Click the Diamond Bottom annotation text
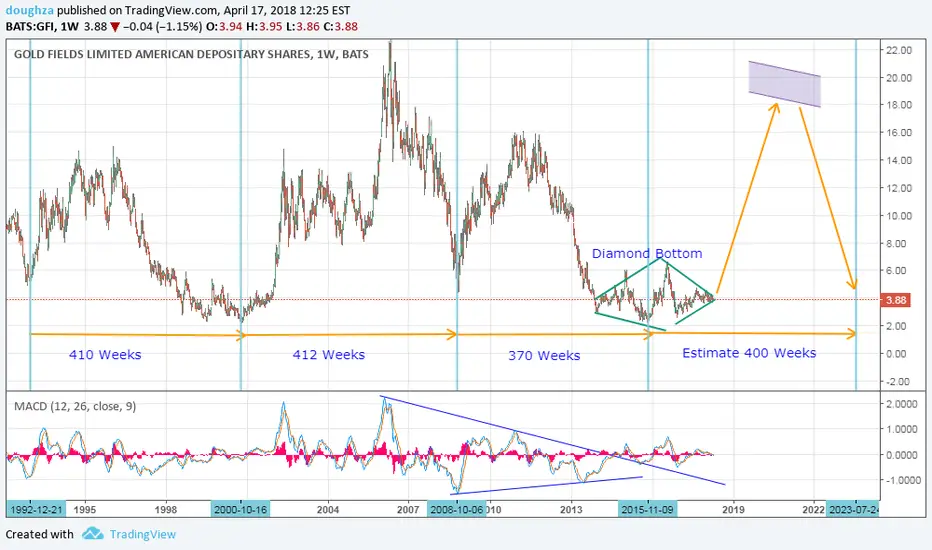932x550 pixels. tap(647, 253)
